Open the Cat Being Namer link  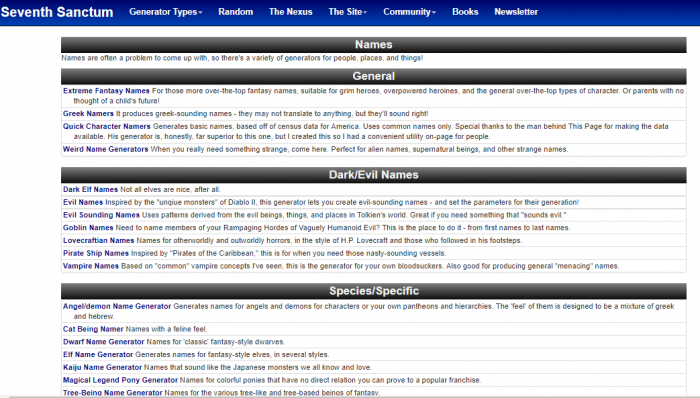click(93, 329)
